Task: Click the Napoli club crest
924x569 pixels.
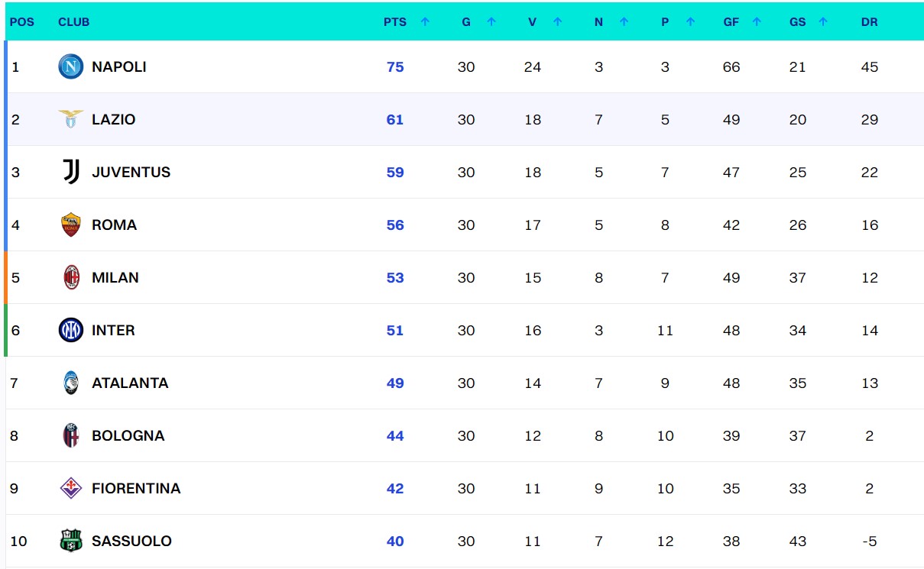Action: click(71, 66)
